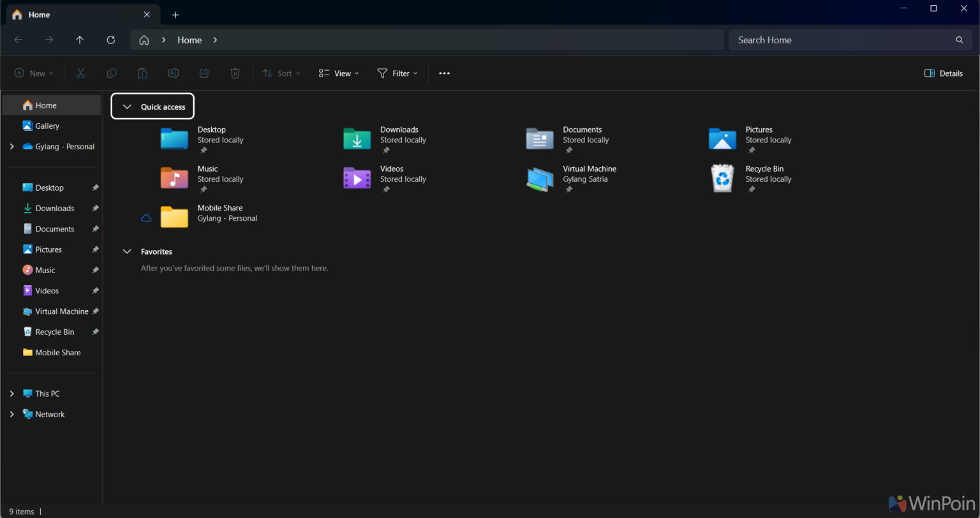The height and width of the screenshot is (518, 980).
Task: Expand This PC in the sidebar
Action: point(11,394)
